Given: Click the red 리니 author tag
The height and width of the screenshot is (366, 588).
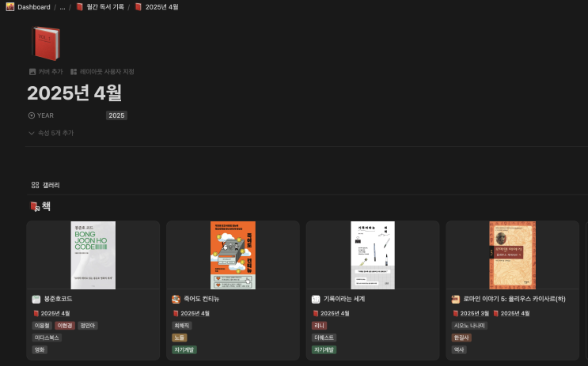Looking at the screenshot, I should coord(319,326).
